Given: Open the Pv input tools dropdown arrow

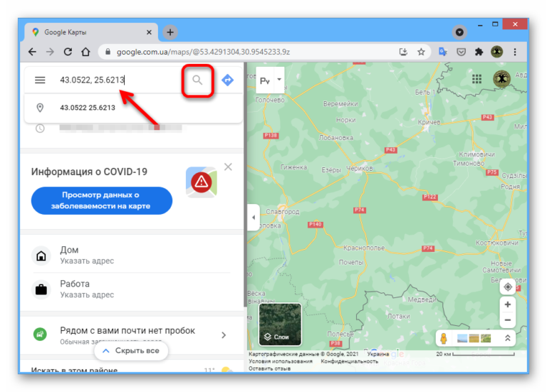Looking at the screenshot, I should pyautogui.click(x=280, y=80).
